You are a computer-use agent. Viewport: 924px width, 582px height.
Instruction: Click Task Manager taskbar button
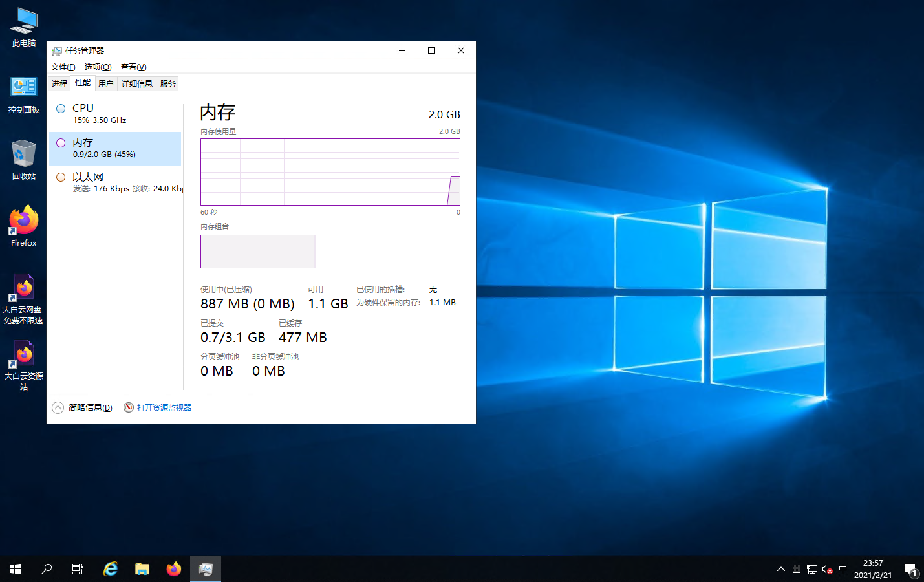[206, 569]
